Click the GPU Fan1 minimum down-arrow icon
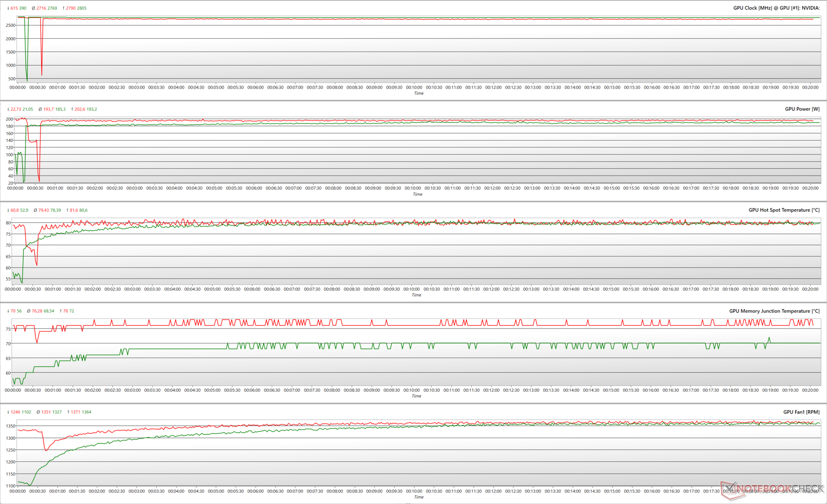827x504 pixels. point(8,412)
